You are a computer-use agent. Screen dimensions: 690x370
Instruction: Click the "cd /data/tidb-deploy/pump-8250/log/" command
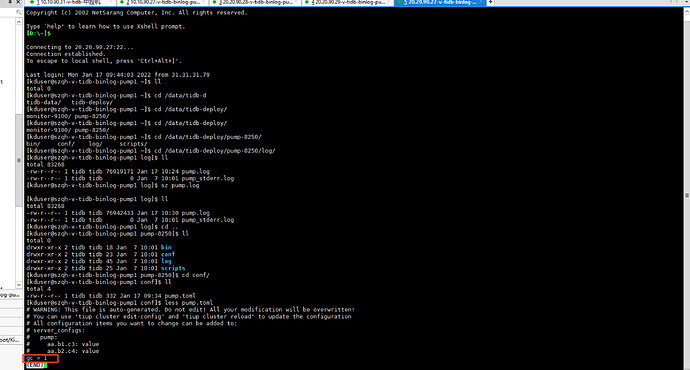point(150,150)
